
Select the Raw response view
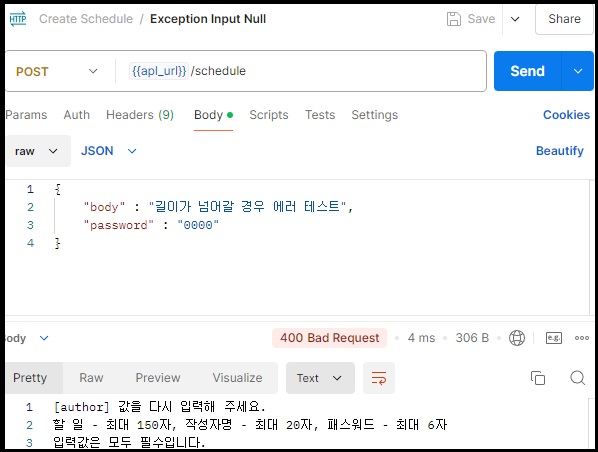click(x=91, y=378)
